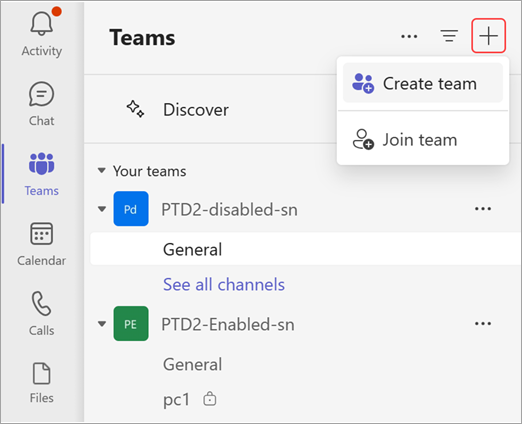This screenshot has width=522, height=424.
Task: Click the plus icon to add team
Action: (488, 36)
